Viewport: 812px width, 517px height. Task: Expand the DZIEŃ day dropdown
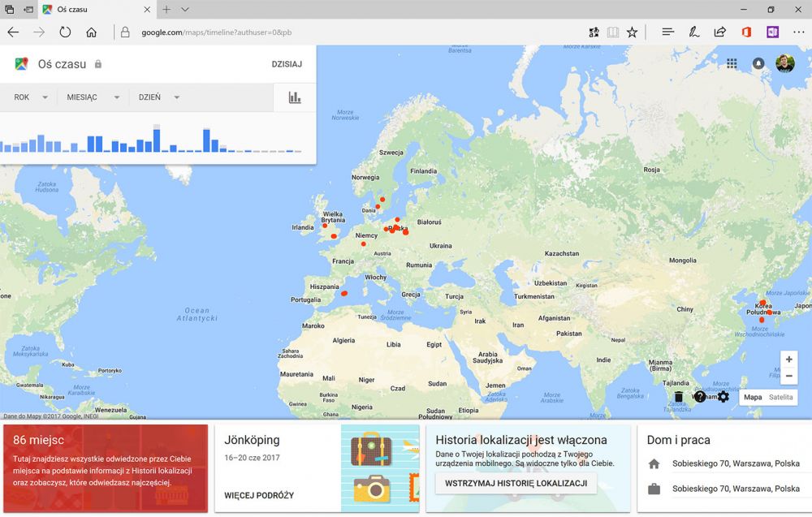(159, 97)
